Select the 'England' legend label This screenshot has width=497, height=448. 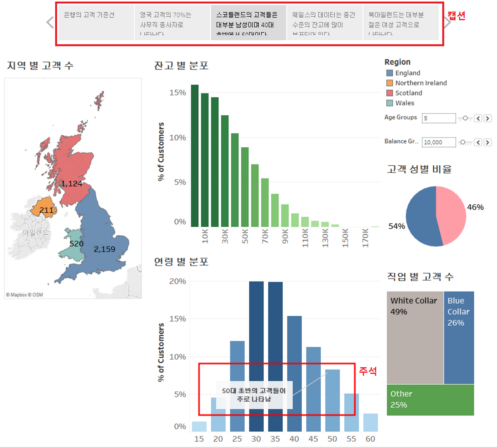[x=408, y=73]
